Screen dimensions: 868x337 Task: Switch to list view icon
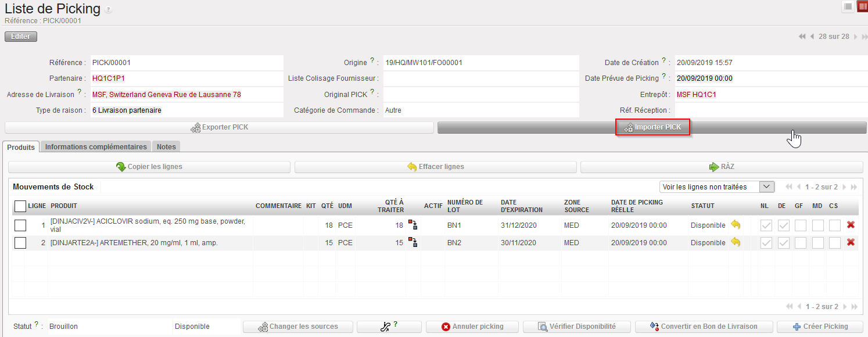coord(848,6)
